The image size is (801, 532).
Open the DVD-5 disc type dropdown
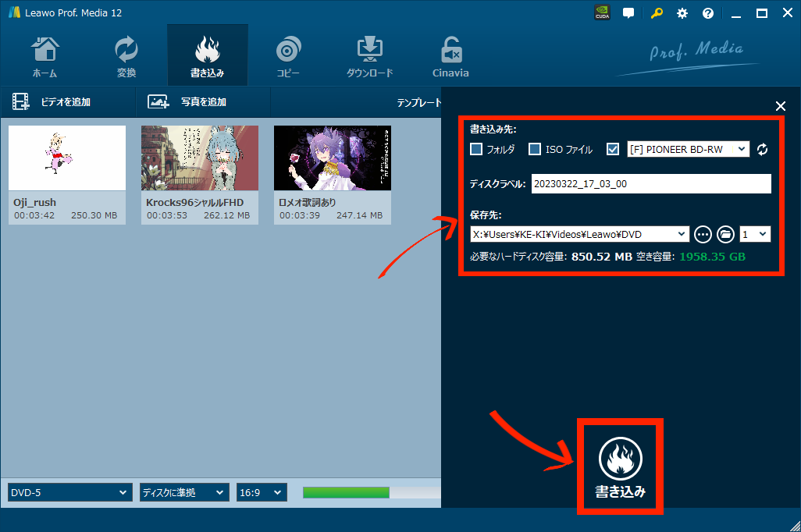69,492
